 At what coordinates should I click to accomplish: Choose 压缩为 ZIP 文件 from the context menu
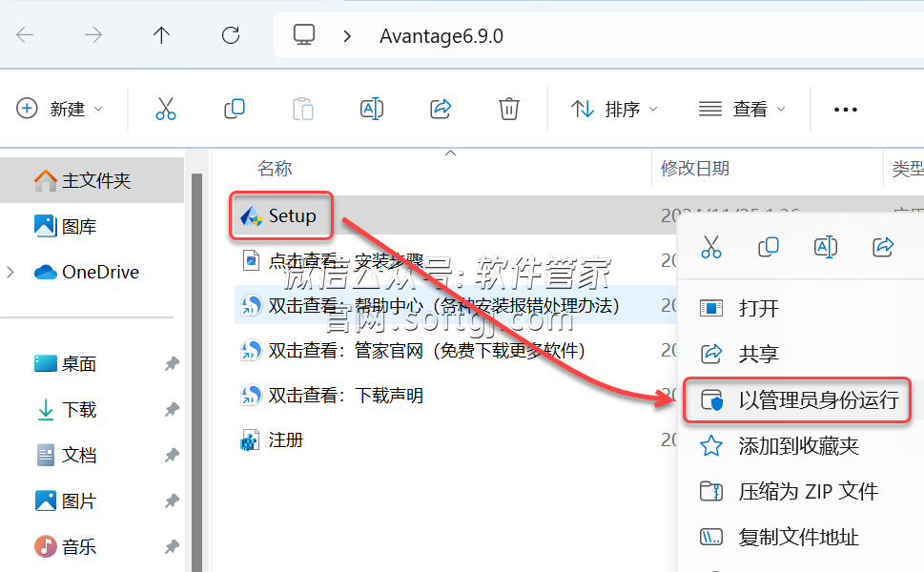[789, 491]
